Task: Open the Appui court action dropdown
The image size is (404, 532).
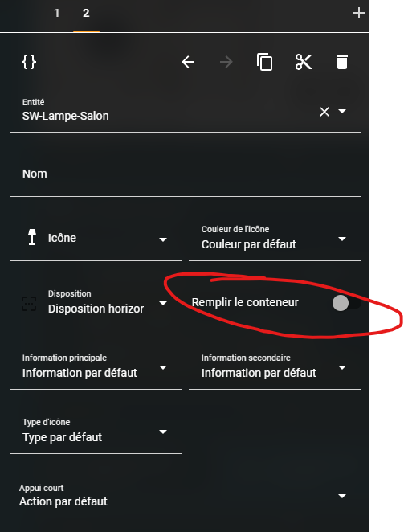Action: [x=186, y=496]
